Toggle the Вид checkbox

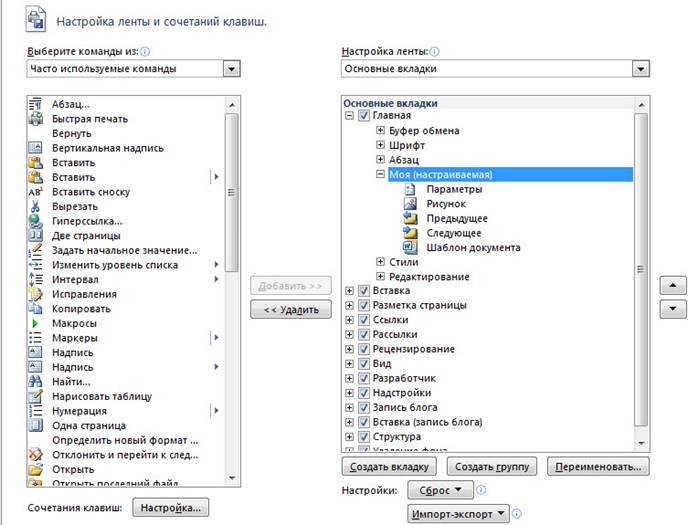pos(364,364)
